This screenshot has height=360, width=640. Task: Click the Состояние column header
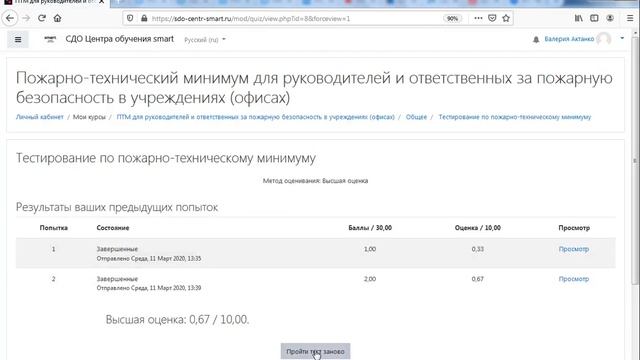(x=113, y=228)
